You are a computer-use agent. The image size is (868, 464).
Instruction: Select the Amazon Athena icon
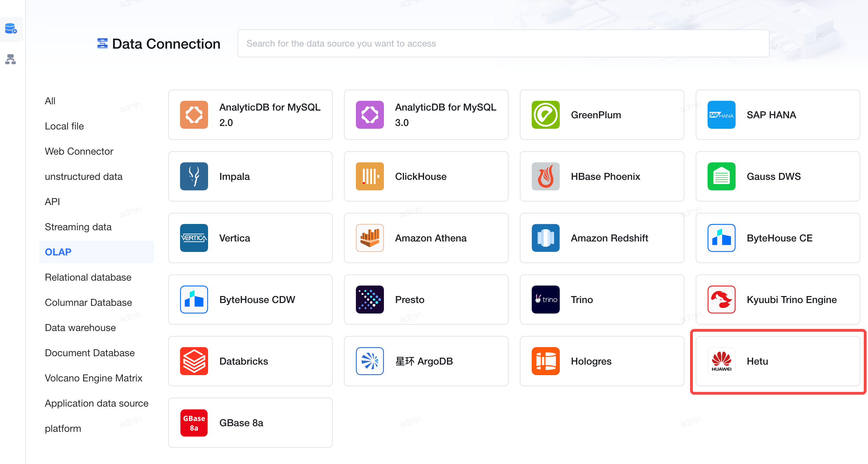pyautogui.click(x=370, y=238)
